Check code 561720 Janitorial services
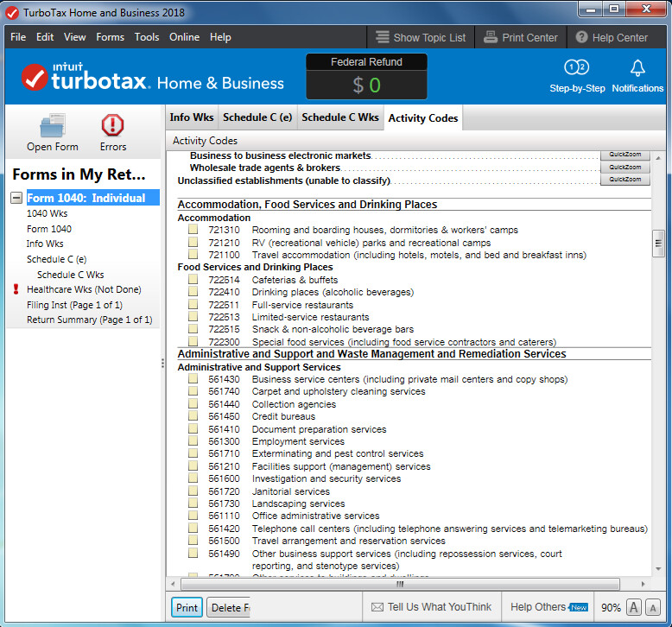 193,491
